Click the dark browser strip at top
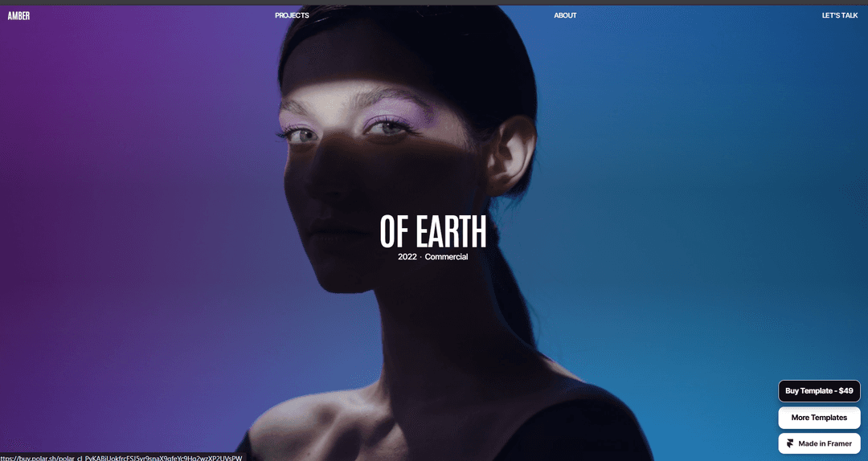This screenshot has height=461, width=868. 434,2
